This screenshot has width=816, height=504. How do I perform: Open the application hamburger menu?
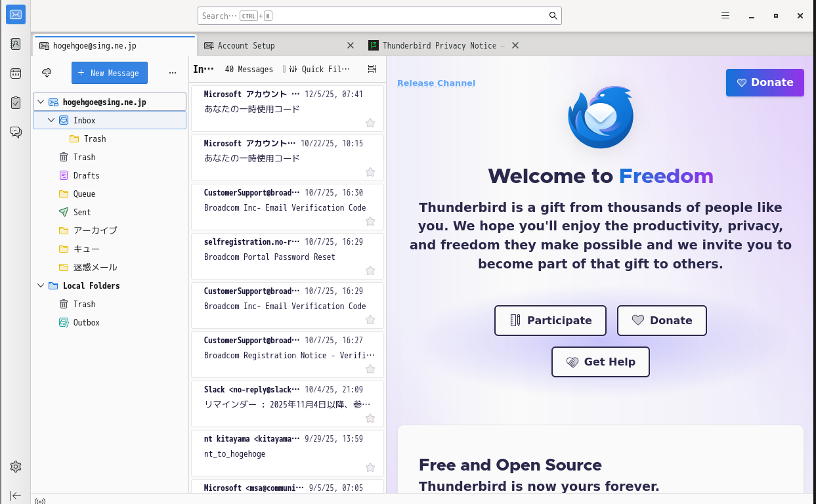click(725, 16)
